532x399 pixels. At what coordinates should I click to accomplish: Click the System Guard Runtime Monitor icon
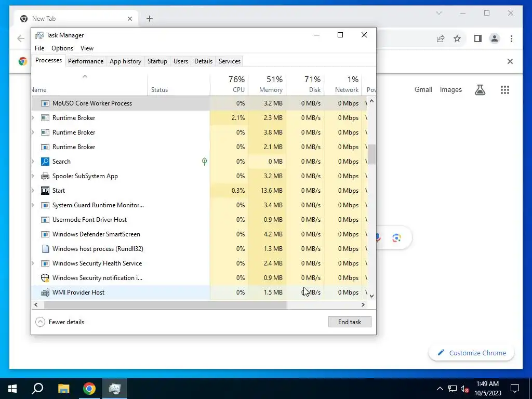point(45,205)
